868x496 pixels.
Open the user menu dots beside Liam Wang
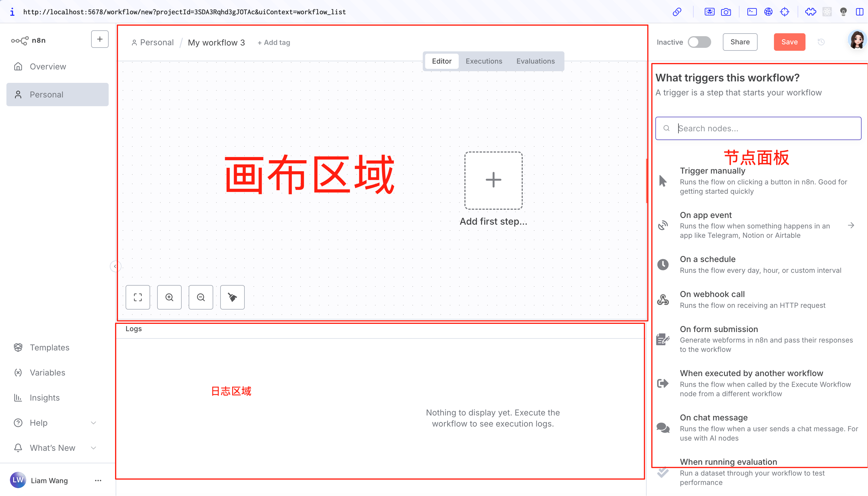click(98, 480)
